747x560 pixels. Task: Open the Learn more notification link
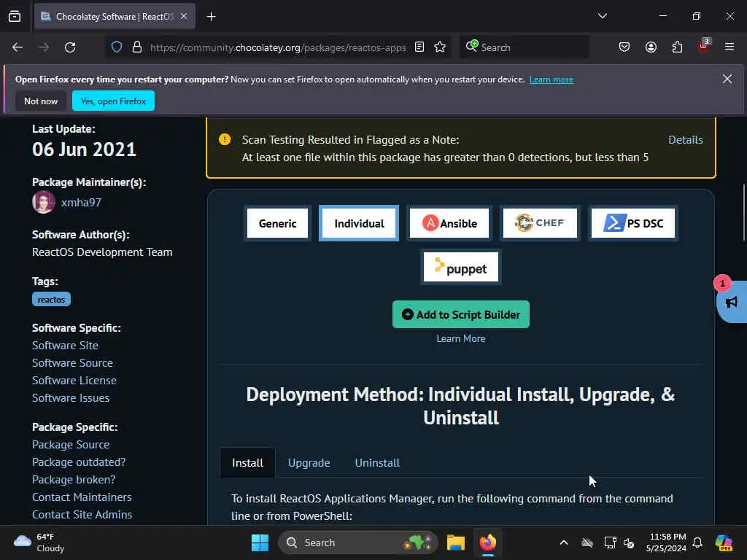[x=551, y=79]
